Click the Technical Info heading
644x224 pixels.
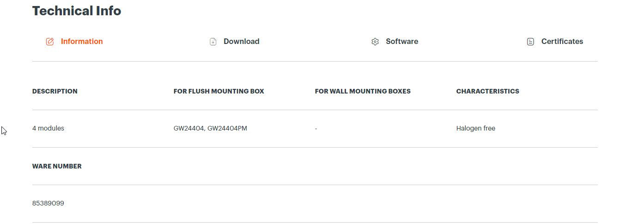[77, 11]
